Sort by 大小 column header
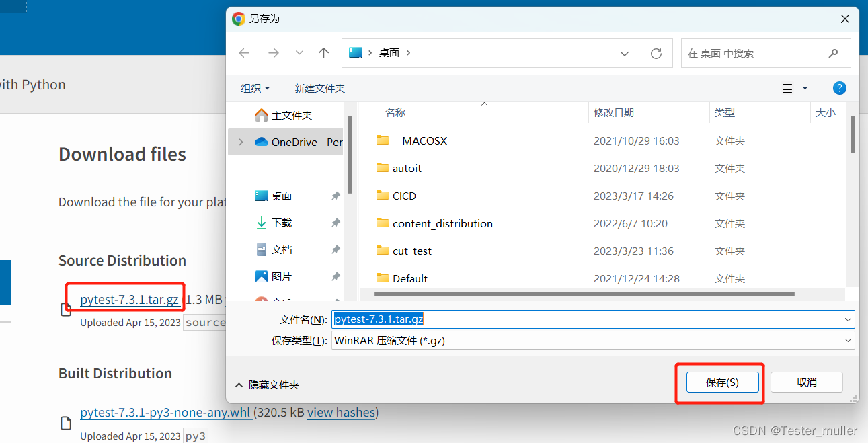This screenshot has width=868, height=443. tap(827, 113)
